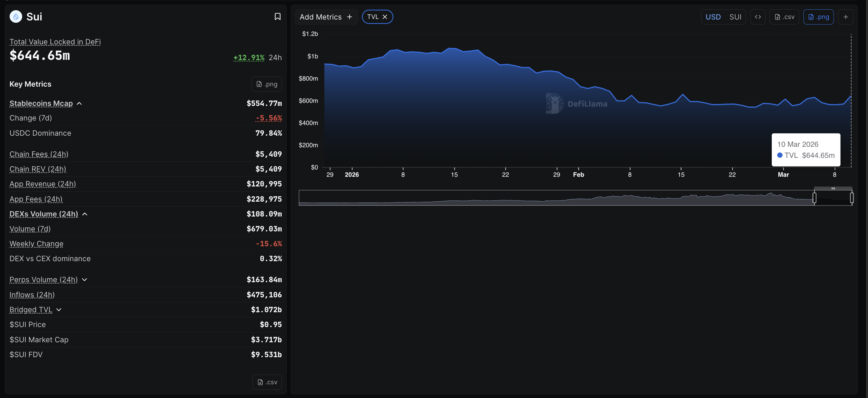Download Key Metrics .csv at bottom
Image resolution: width=868 pixels, height=398 pixels.
click(267, 382)
